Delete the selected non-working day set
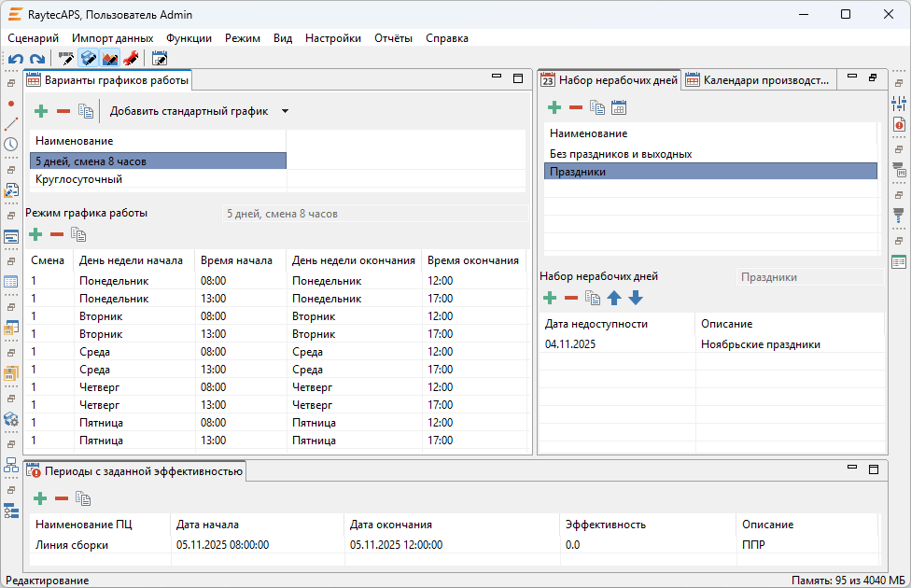The width and height of the screenshot is (911, 588). (576, 107)
